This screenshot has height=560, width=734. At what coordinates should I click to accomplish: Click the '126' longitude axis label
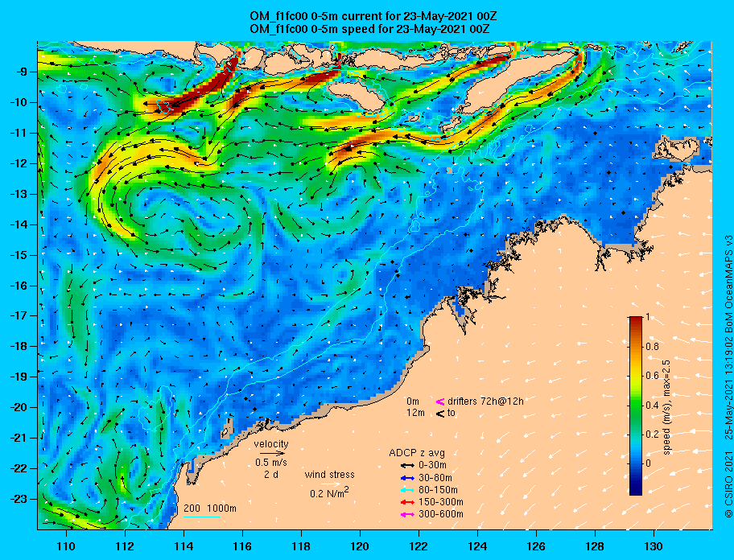536,546
